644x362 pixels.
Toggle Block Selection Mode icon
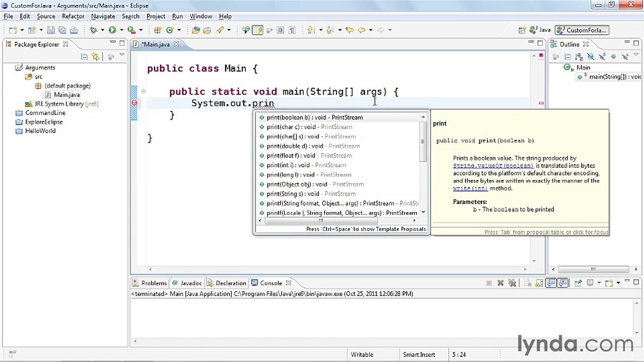click(x=280, y=30)
